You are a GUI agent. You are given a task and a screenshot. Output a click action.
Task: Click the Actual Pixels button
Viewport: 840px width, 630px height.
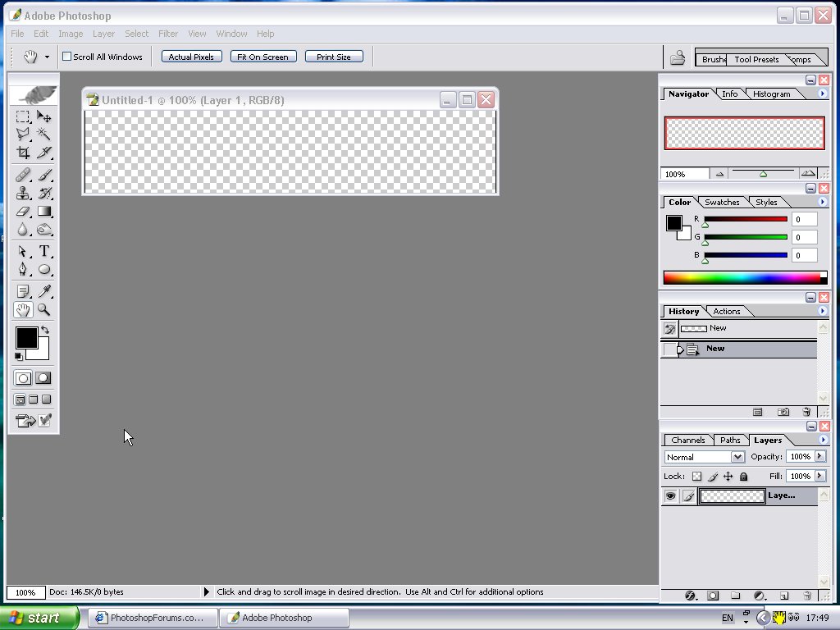(191, 57)
